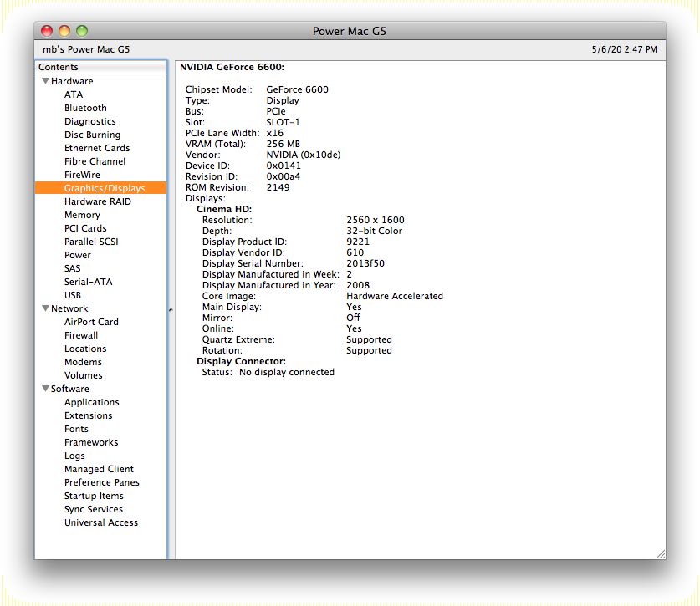This screenshot has width=700, height=606.
Task: Select Disc Burning entry
Action: 92,135
